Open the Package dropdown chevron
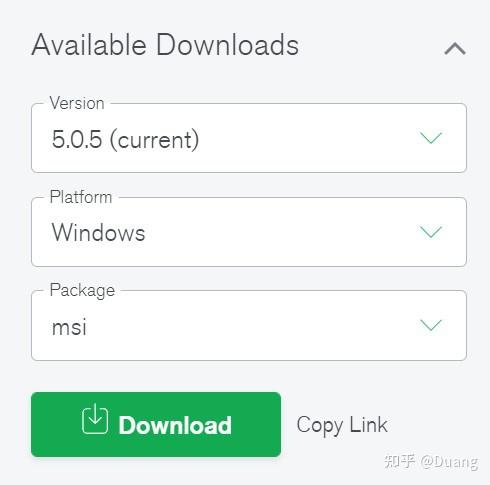The width and height of the screenshot is (490, 485). point(431,325)
